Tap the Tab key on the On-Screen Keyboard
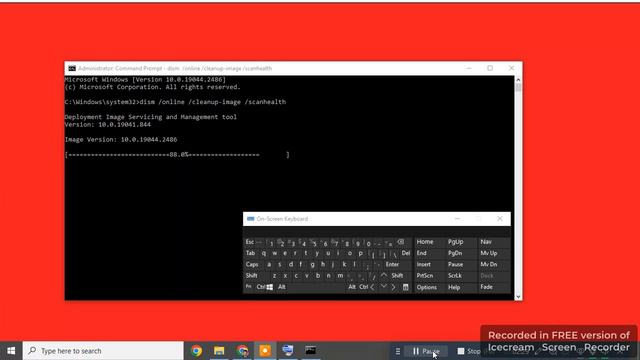This screenshot has width=640, height=360. click(250, 253)
